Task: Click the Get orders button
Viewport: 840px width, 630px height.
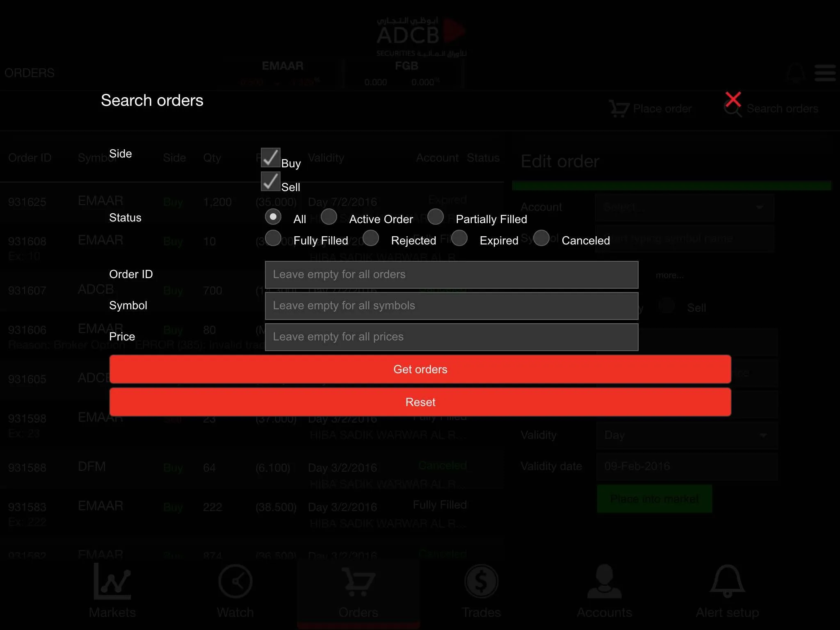Action: tap(420, 369)
